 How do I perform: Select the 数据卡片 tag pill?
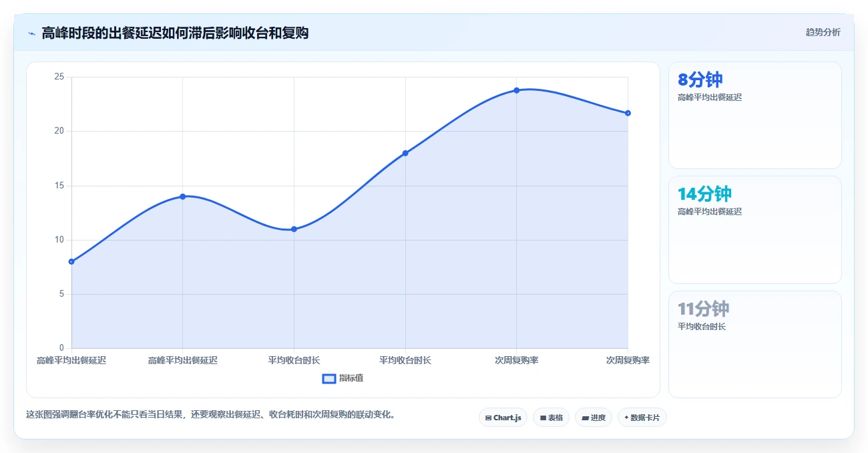tap(642, 418)
